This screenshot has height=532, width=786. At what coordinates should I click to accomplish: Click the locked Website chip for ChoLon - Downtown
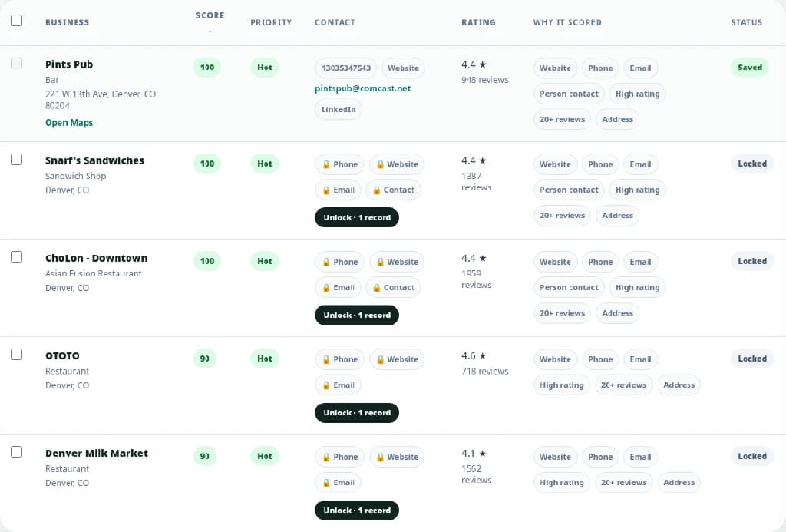point(397,262)
